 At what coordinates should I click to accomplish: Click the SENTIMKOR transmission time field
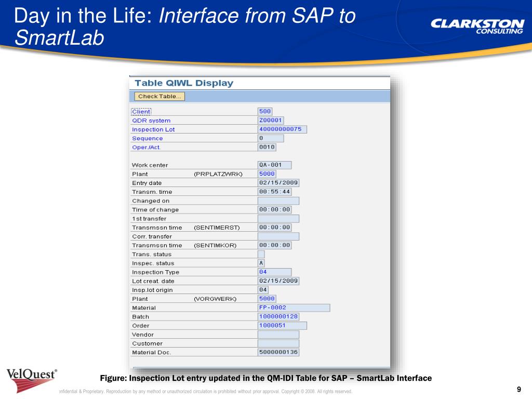pos(274,245)
